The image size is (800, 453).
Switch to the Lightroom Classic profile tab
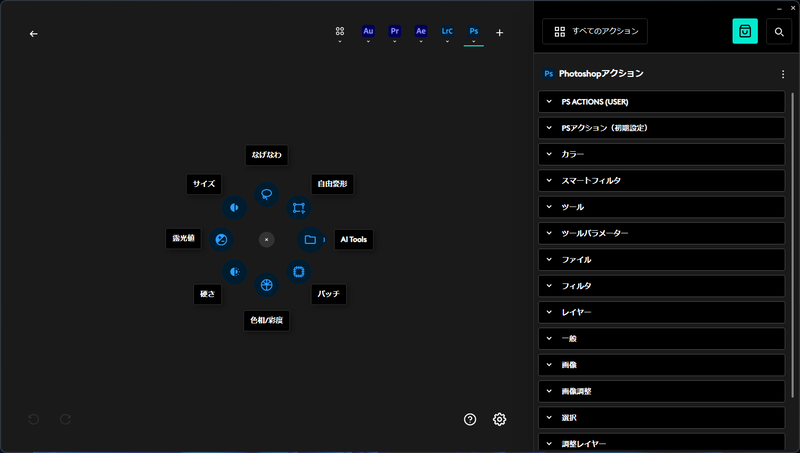coord(447,31)
